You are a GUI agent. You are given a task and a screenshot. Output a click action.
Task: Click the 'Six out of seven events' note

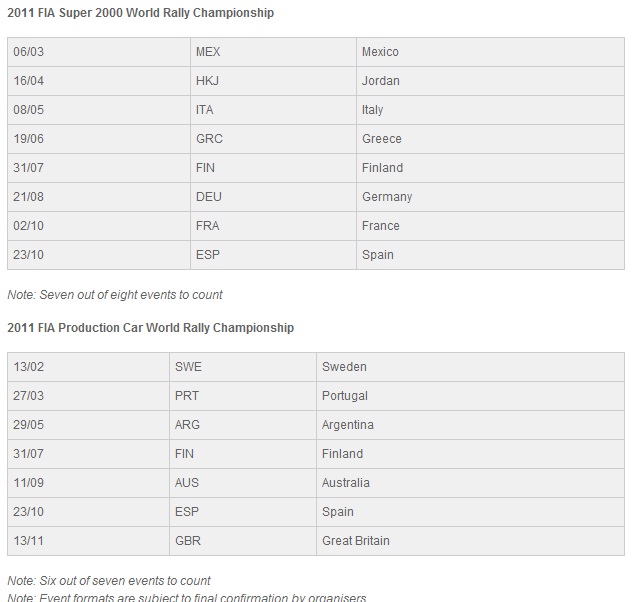[109, 581]
